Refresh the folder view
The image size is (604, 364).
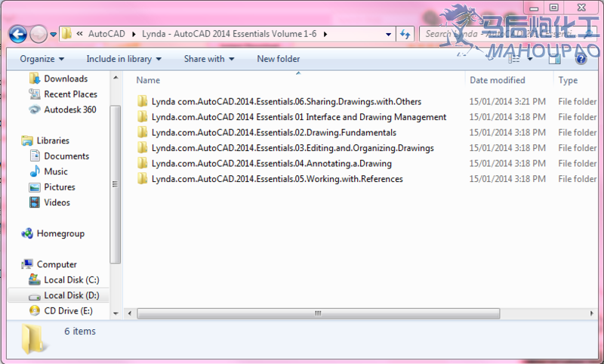405,34
